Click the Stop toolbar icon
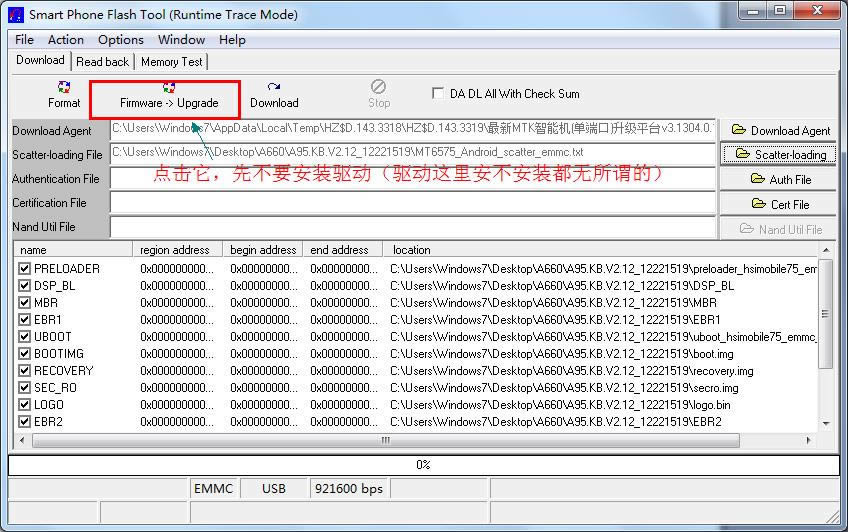The height and width of the screenshot is (532, 848). (x=379, y=95)
